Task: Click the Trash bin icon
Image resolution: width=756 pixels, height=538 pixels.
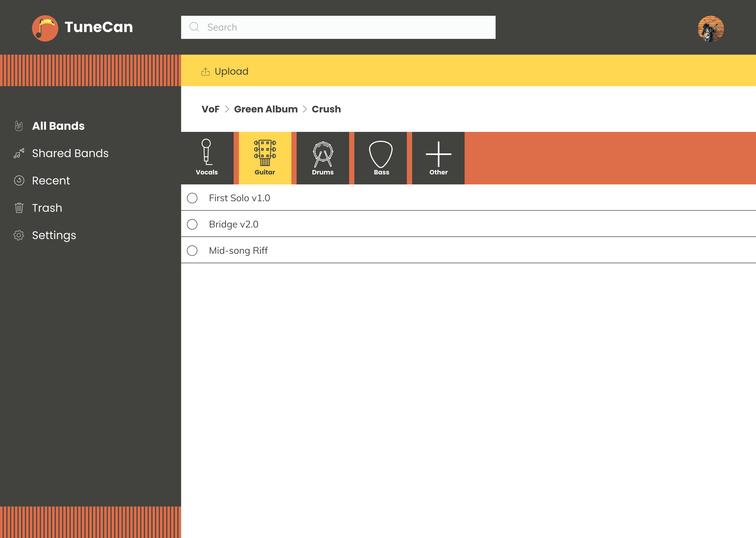Action: click(19, 208)
